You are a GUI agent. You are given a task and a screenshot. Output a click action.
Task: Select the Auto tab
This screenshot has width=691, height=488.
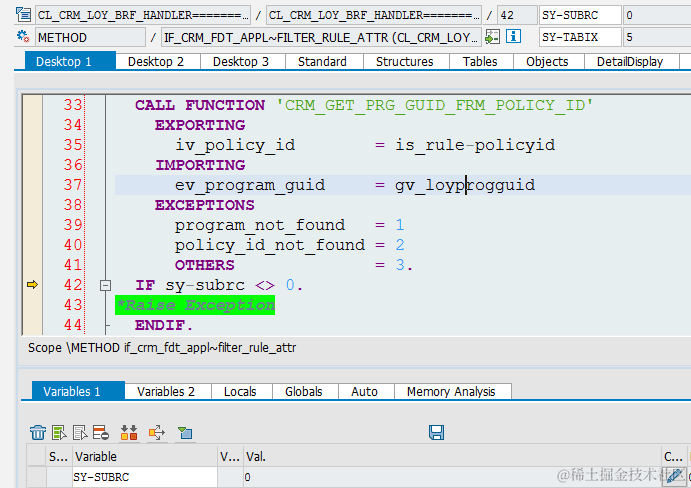point(364,391)
